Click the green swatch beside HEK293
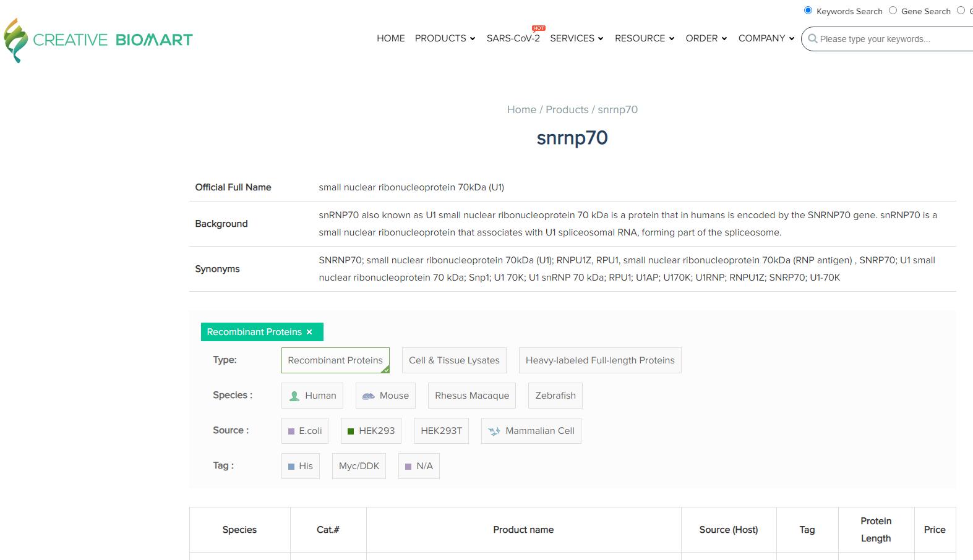Screen dimensions: 973x560 [x=351, y=431]
